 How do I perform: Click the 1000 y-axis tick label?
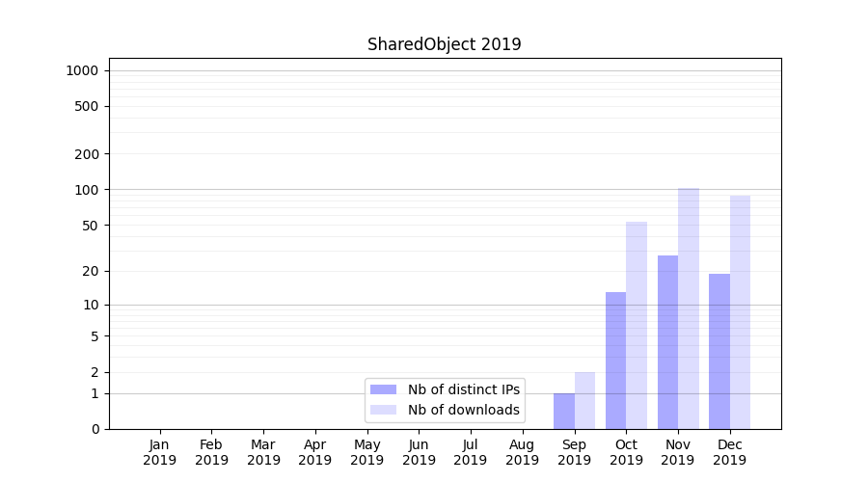coord(82,70)
